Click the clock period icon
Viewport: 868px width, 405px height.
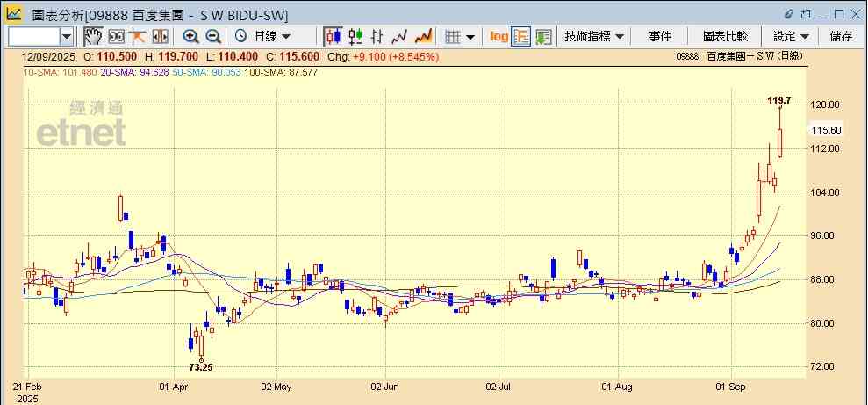[240, 37]
